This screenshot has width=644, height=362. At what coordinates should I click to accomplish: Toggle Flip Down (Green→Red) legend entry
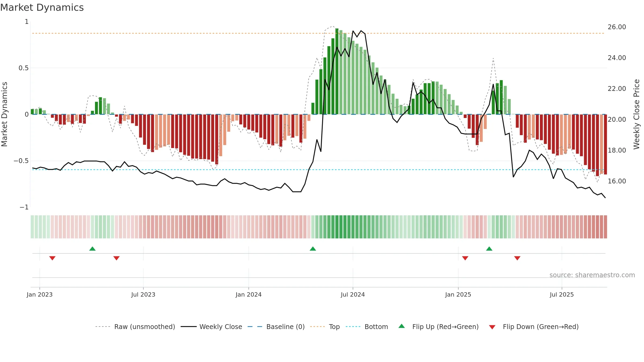pos(533,327)
